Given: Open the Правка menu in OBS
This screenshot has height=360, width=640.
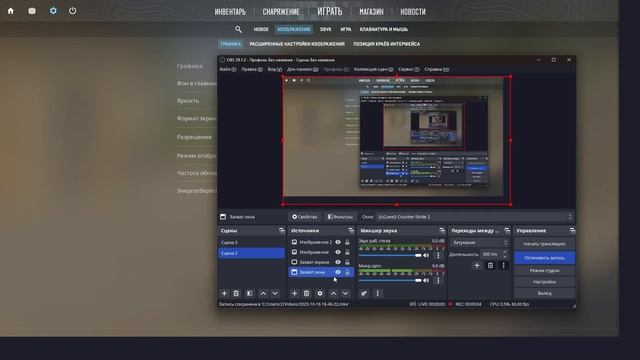Looking at the screenshot, I should tap(252, 69).
